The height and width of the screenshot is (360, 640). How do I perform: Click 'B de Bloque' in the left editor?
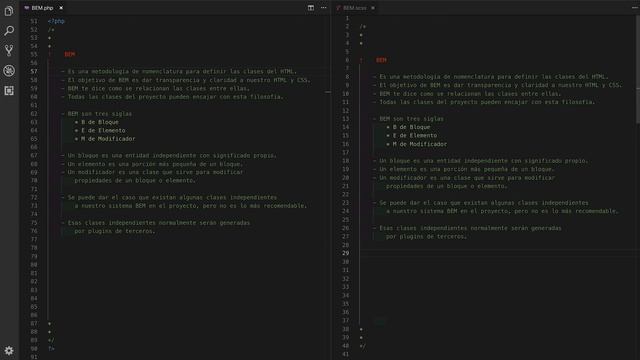tap(100, 122)
